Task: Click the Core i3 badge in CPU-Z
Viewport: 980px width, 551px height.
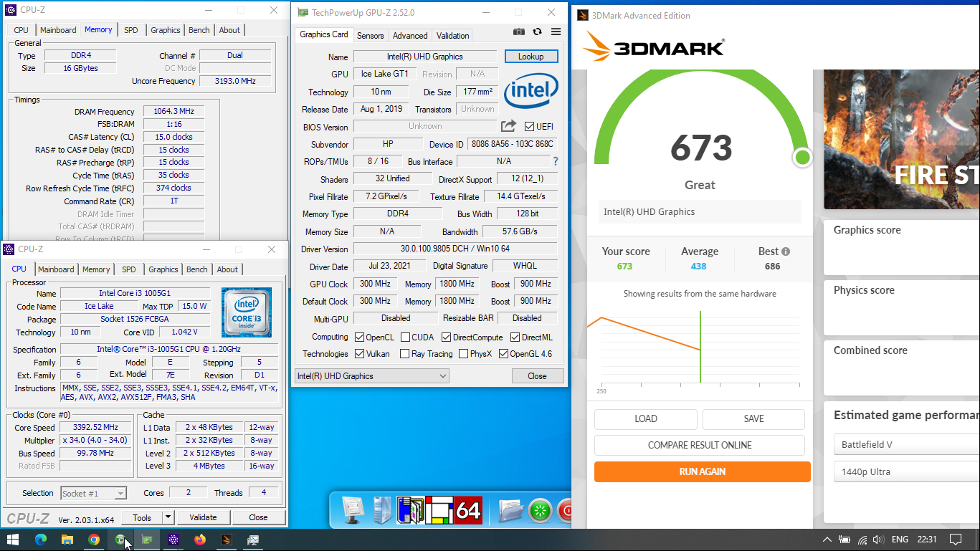Action: pos(247,312)
